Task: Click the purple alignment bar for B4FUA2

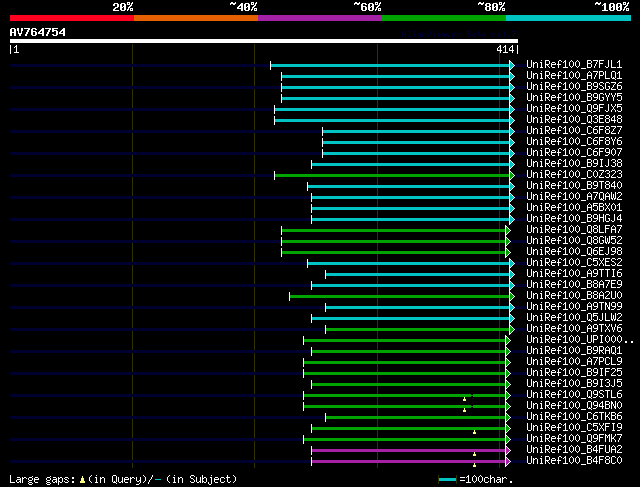Action: (x=408, y=451)
